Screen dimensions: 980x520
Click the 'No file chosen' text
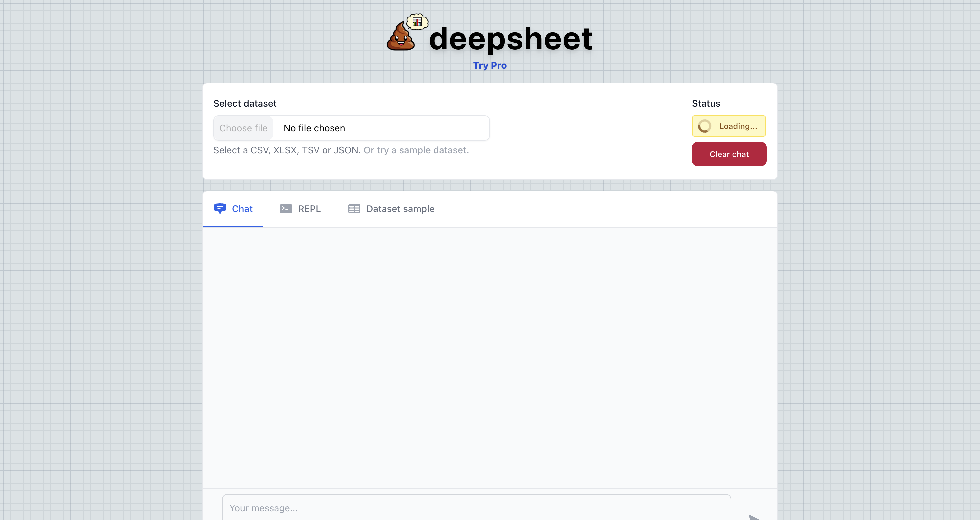pos(314,128)
